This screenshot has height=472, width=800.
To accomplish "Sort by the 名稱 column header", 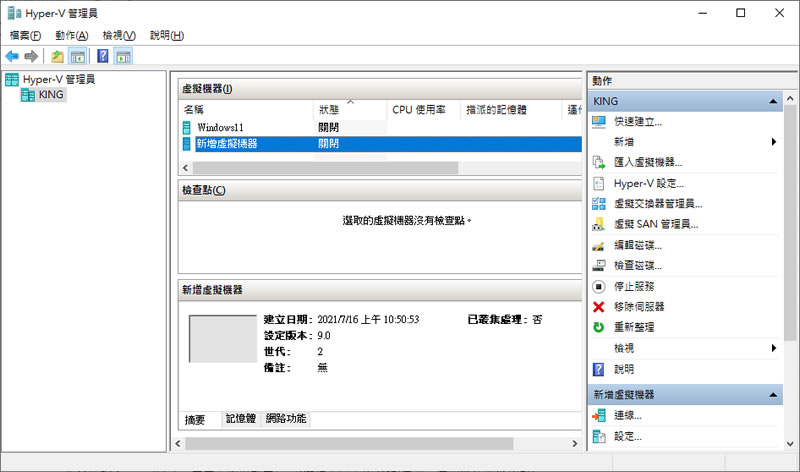I will [246, 110].
